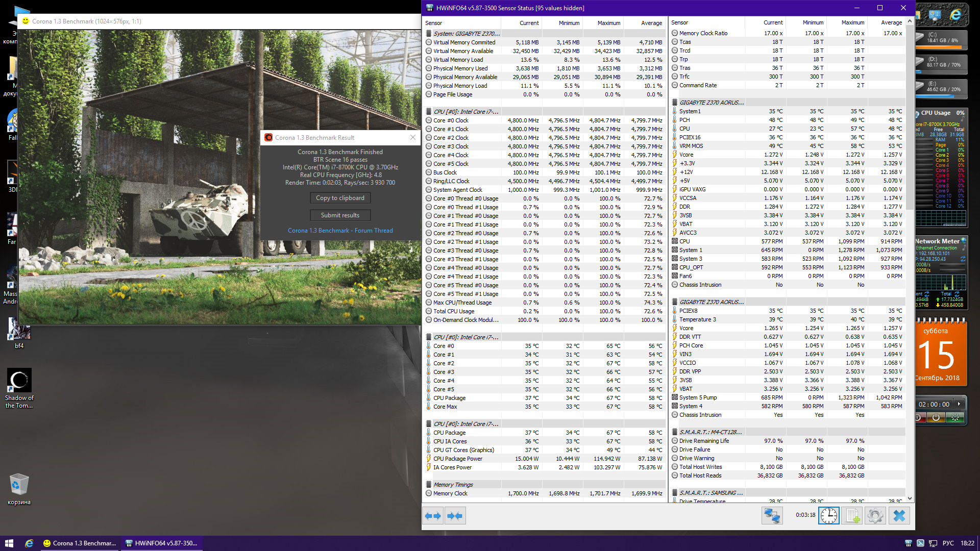Collapse the S.M.A.R.T.: M4-CT128 group

710,432
